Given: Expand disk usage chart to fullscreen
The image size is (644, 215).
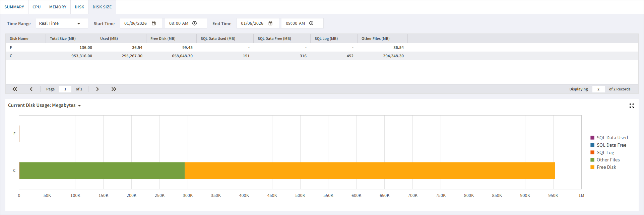Looking at the screenshot, I should [632, 106].
